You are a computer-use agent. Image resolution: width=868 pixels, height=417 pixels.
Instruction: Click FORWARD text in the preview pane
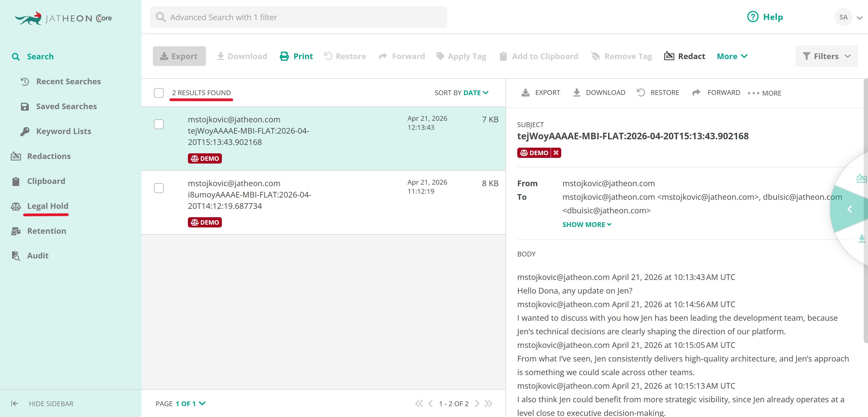point(724,93)
